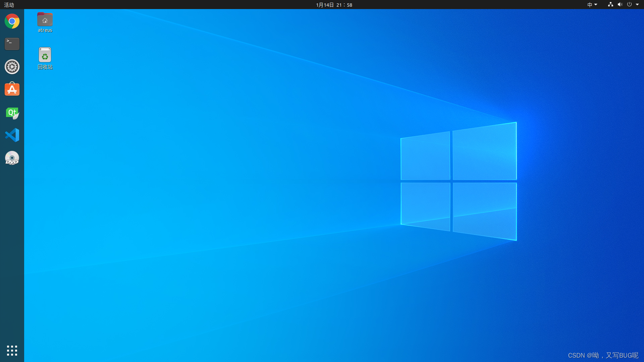Open Qt Creator from the dock

[x=12, y=113]
